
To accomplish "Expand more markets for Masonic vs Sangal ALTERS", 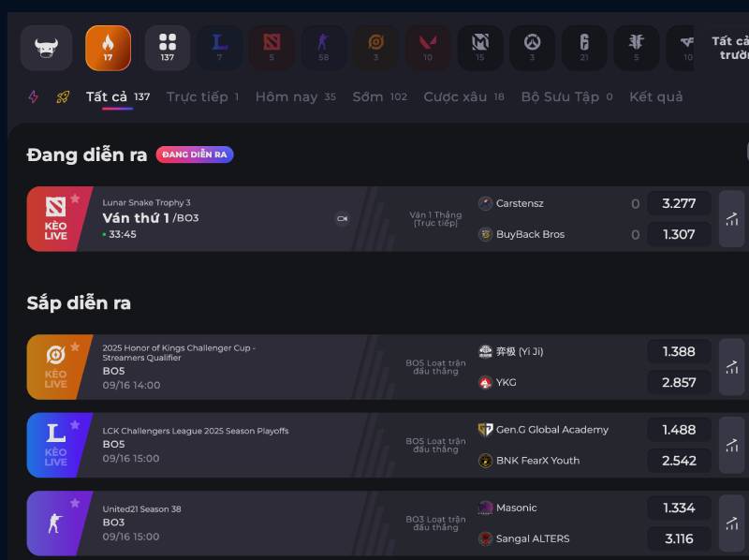I will point(731,523).
